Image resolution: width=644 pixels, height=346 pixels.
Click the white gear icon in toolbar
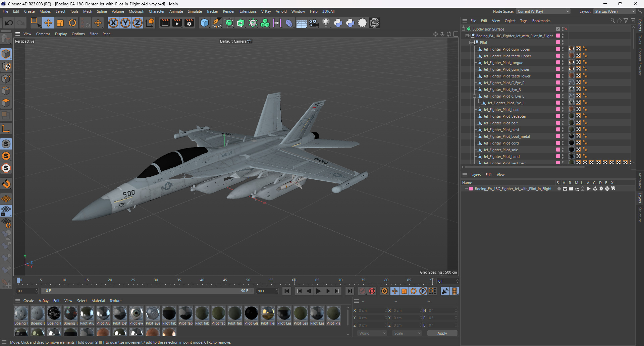tap(362, 23)
